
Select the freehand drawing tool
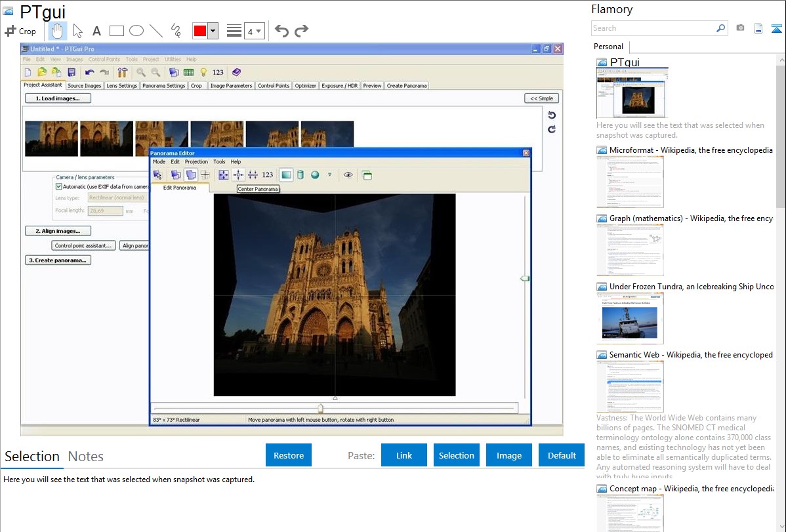(x=176, y=31)
